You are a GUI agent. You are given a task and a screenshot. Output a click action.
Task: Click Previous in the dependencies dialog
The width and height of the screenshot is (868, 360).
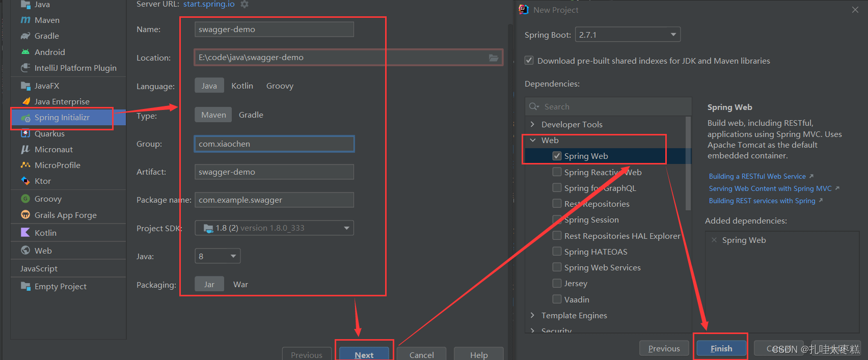(x=664, y=348)
